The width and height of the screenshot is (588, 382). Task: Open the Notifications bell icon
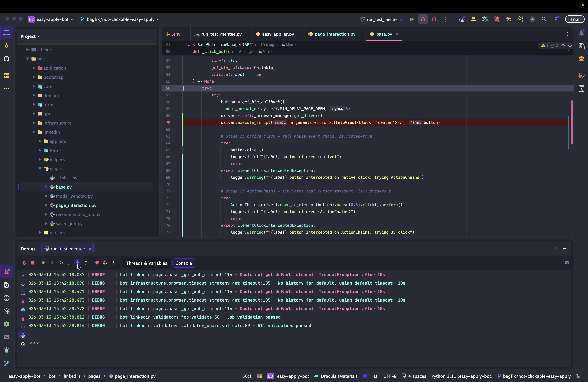click(581, 33)
